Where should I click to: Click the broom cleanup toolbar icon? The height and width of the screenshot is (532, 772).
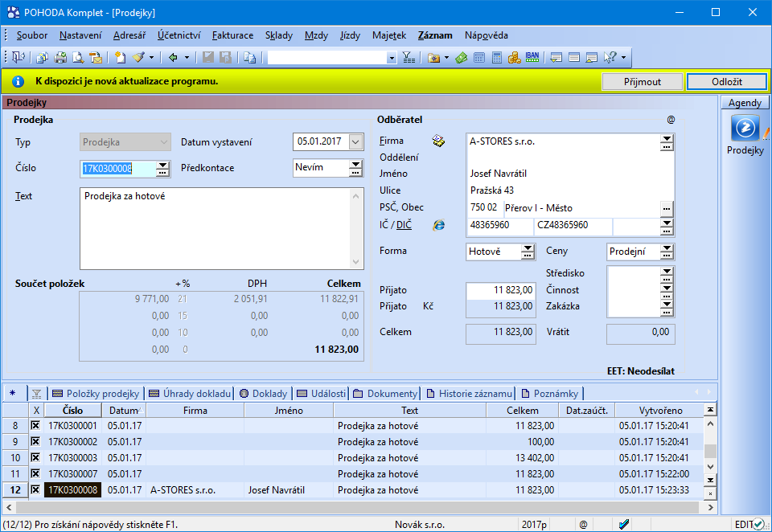[138, 58]
